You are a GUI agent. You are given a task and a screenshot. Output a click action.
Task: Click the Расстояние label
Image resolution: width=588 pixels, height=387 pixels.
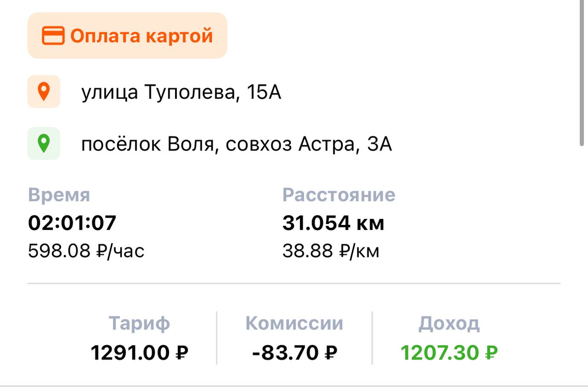[x=339, y=195]
